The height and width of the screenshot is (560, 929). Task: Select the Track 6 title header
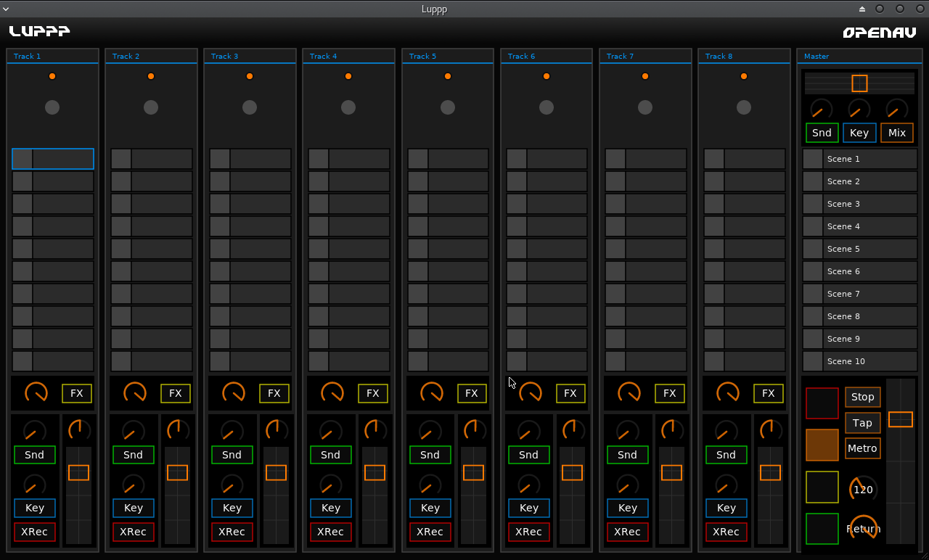[x=546, y=56]
